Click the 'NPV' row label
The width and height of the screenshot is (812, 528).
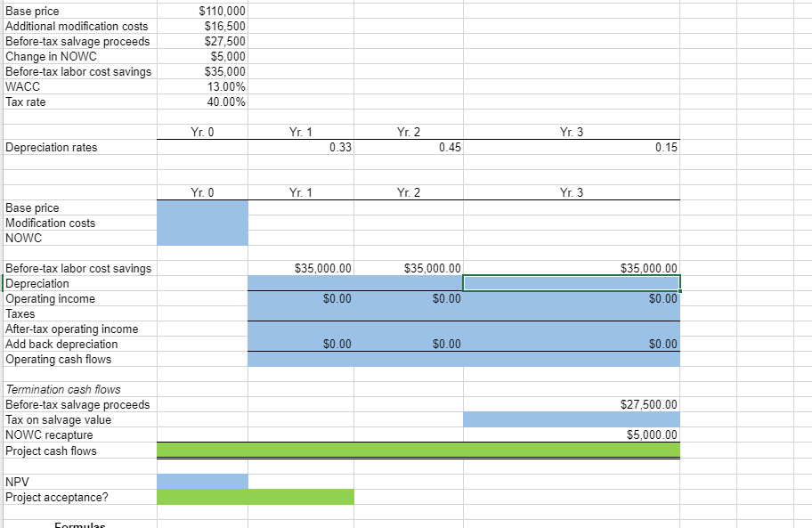click(x=17, y=482)
